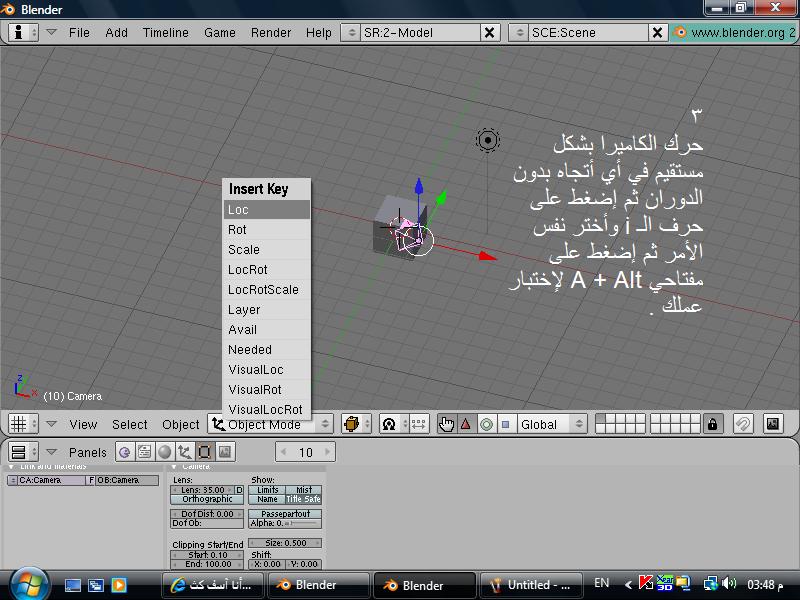Open the info window type selector icon

click(x=23, y=33)
